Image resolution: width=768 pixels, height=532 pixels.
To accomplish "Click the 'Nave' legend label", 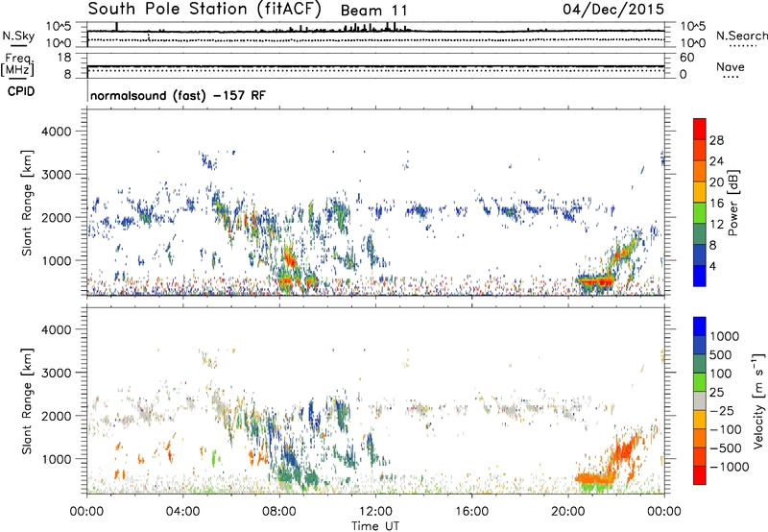I will [731, 66].
